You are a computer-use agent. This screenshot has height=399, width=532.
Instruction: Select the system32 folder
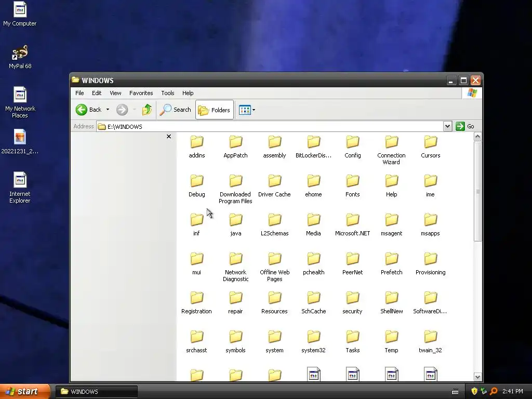click(313, 342)
